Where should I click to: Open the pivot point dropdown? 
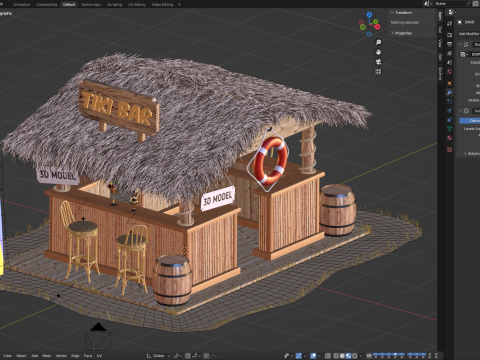(178, 356)
